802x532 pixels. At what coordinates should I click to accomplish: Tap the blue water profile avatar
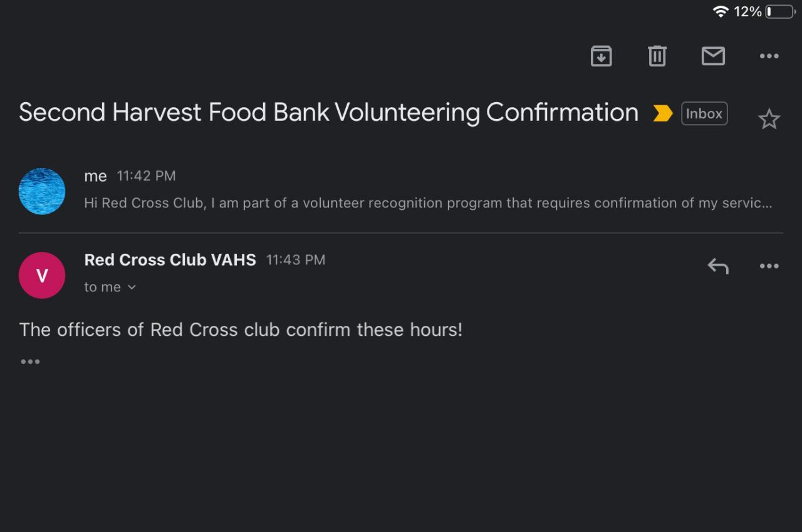tap(42, 191)
